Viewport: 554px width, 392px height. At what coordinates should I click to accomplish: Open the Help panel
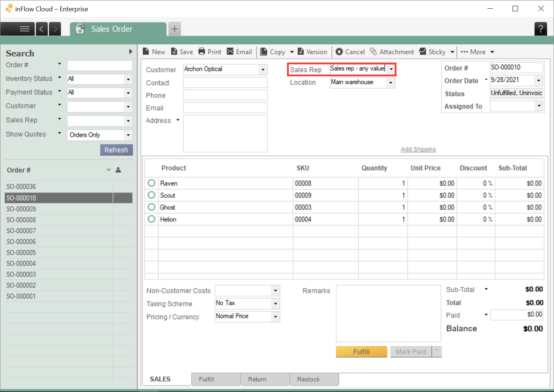click(541, 29)
